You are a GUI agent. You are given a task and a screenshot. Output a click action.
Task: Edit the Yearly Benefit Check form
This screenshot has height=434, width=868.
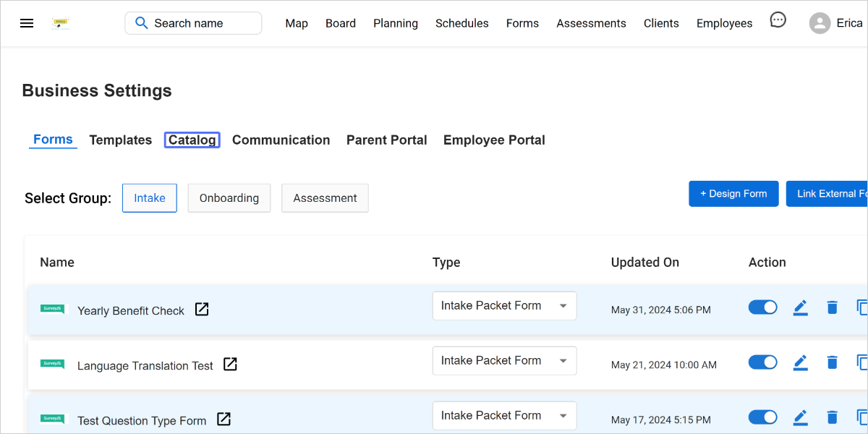click(x=800, y=308)
